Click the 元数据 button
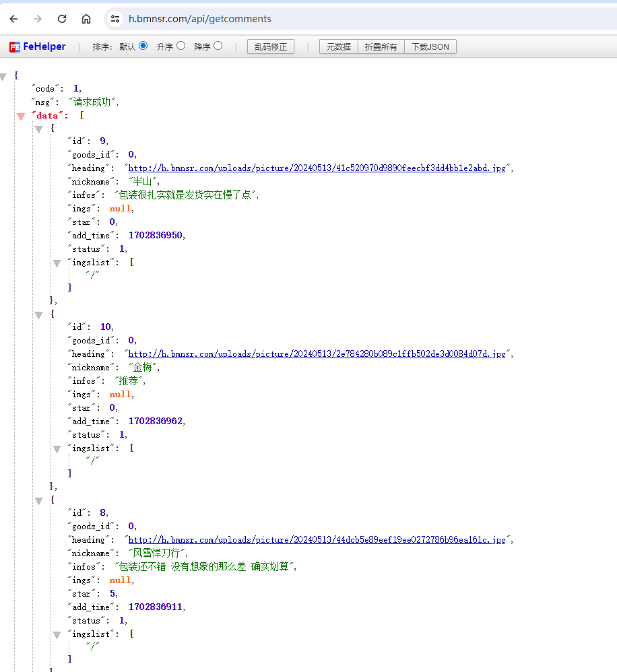This screenshot has width=617, height=672. click(338, 46)
